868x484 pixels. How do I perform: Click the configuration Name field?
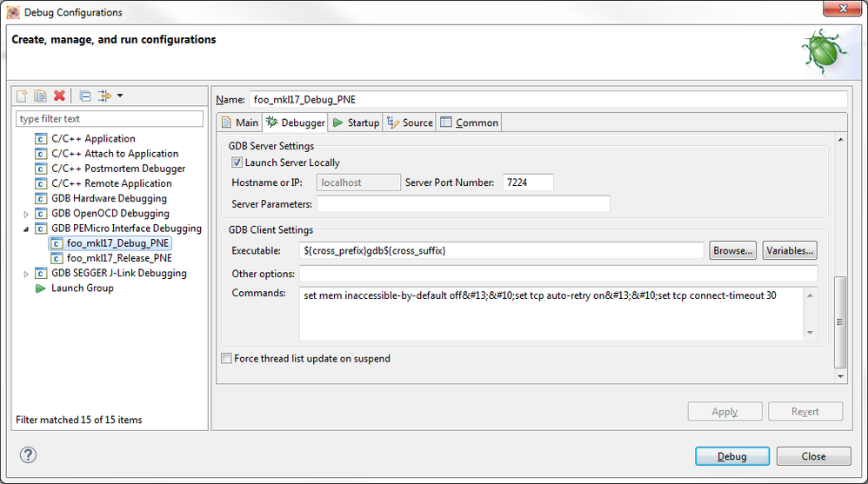point(548,100)
